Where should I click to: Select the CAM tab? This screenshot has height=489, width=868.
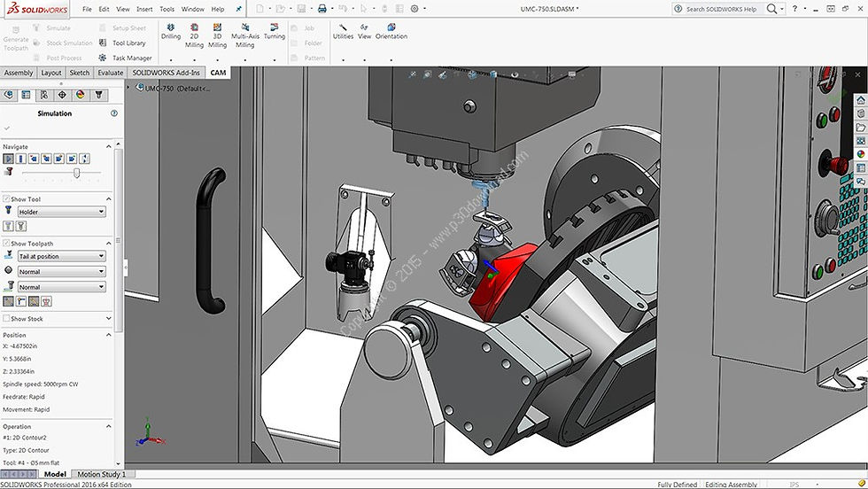point(218,73)
